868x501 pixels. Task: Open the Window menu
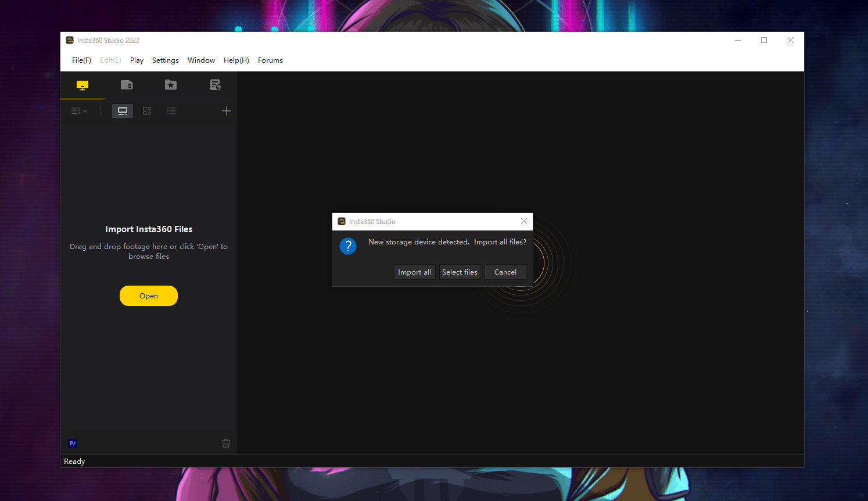[201, 60]
